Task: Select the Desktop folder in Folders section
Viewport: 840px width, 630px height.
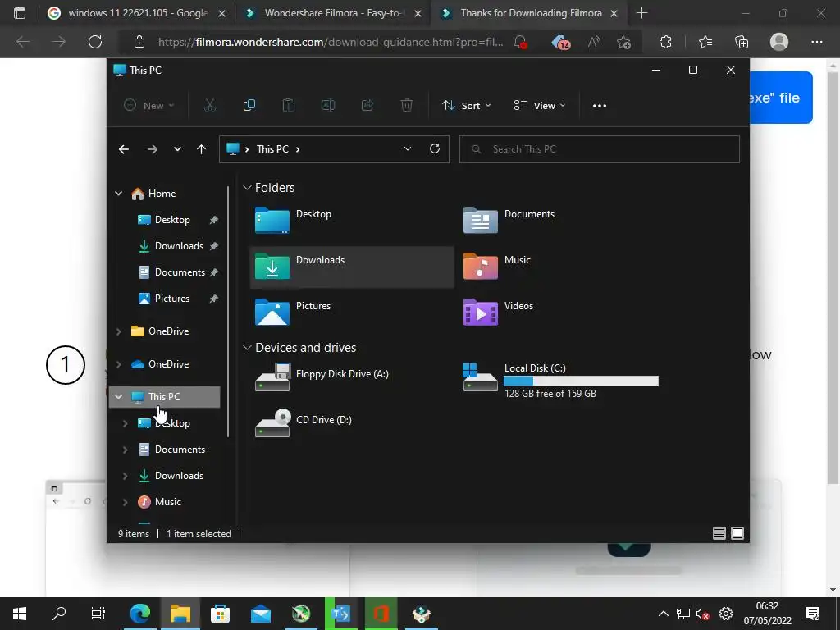Action: (x=351, y=221)
